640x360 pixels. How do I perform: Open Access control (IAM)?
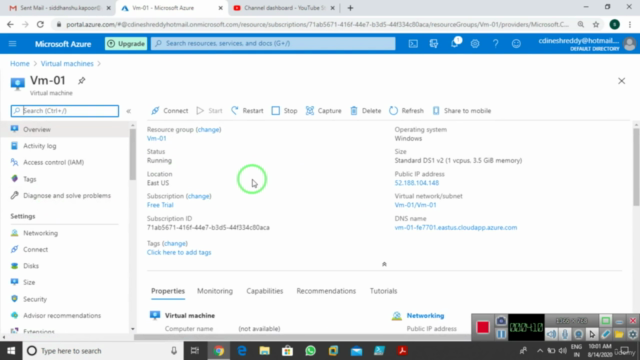[53, 162]
